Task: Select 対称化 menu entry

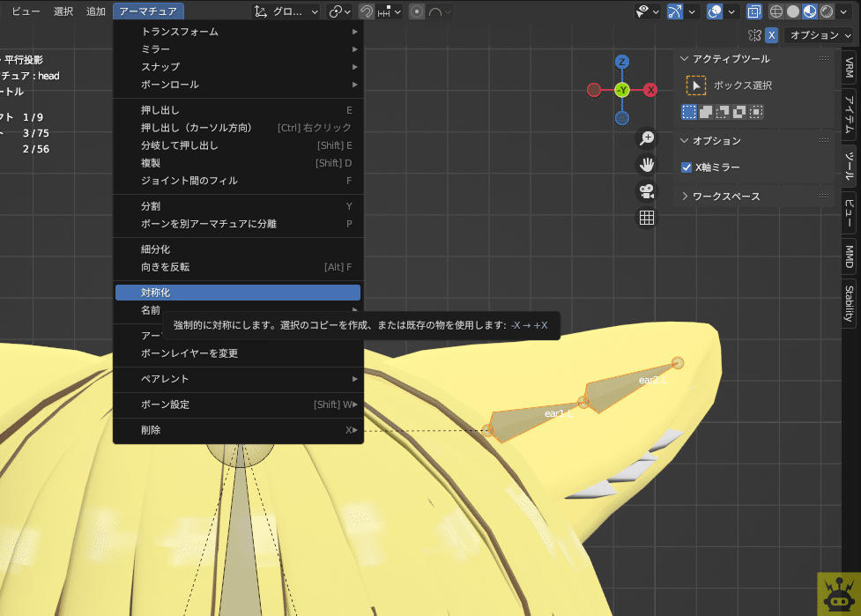Action: point(238,293)
